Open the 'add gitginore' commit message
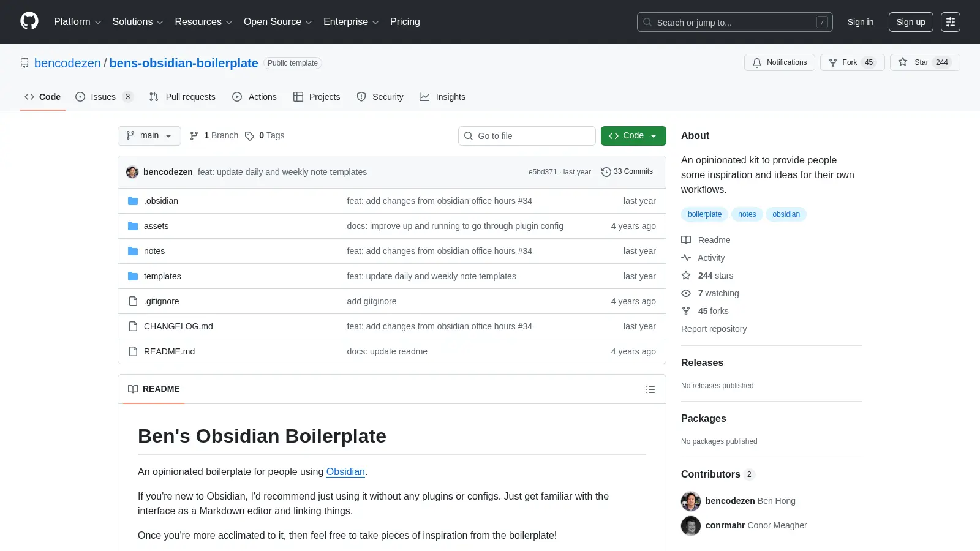 [x=372, y=301]
